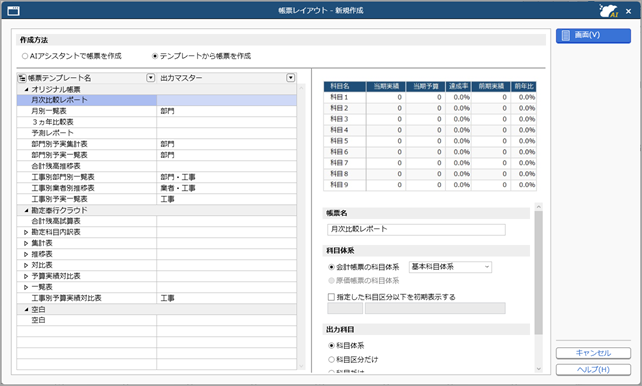Select 科目体系 radio under 出力科目
This screenshot has height=386, width=642.
point(331,345)
